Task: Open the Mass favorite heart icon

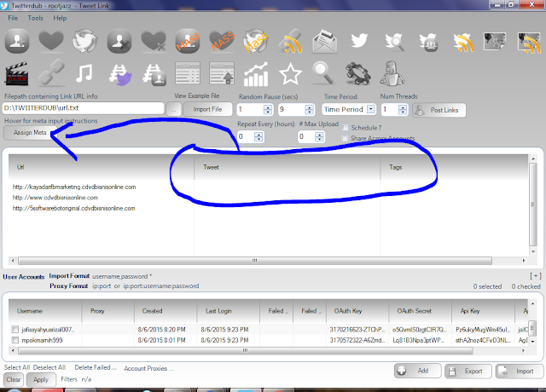Action: click(222, 41)
